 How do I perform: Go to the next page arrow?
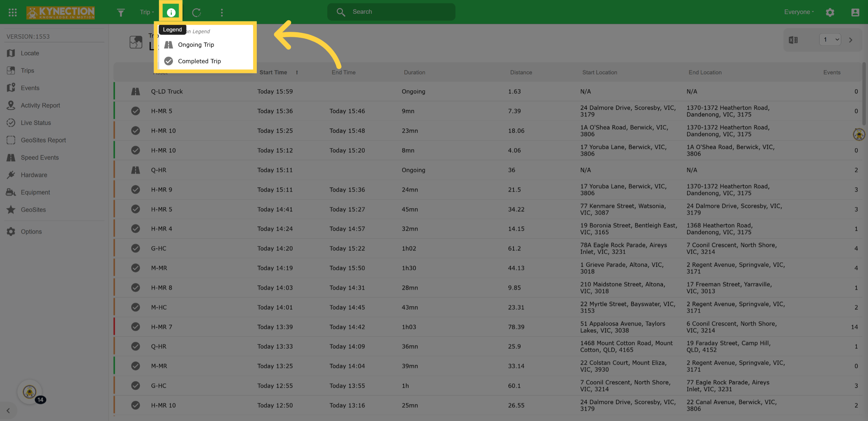click(851, 40)
